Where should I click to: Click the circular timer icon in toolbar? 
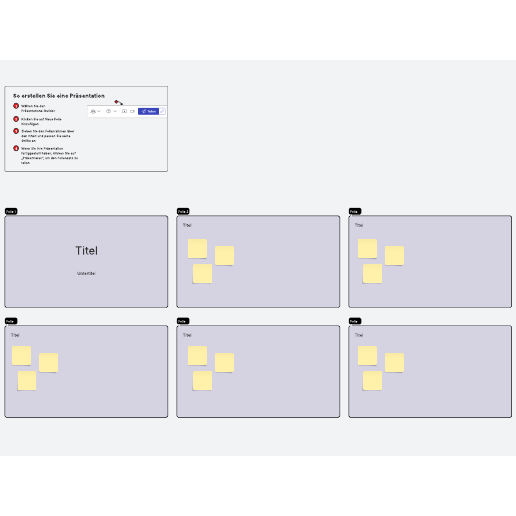coord(108,111)
